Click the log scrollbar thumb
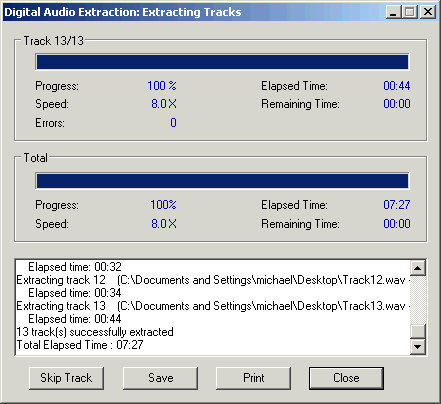 tap(418, 331)
